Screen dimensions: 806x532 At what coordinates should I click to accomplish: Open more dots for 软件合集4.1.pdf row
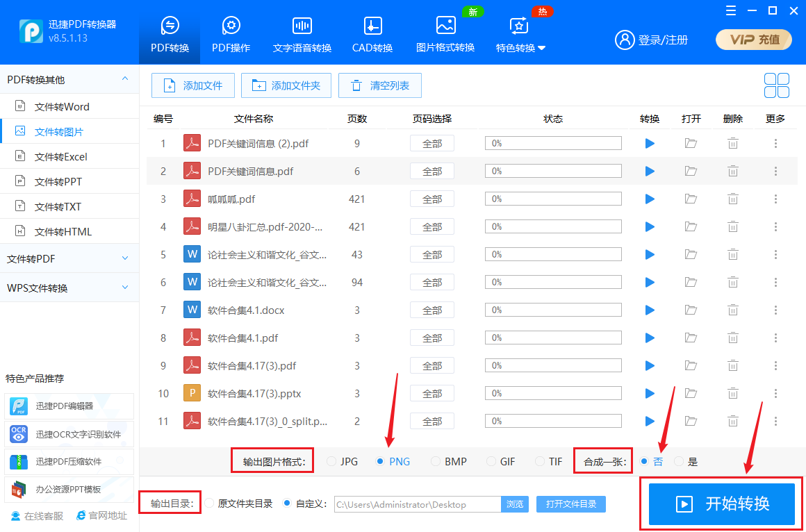[x=775, y=338]
